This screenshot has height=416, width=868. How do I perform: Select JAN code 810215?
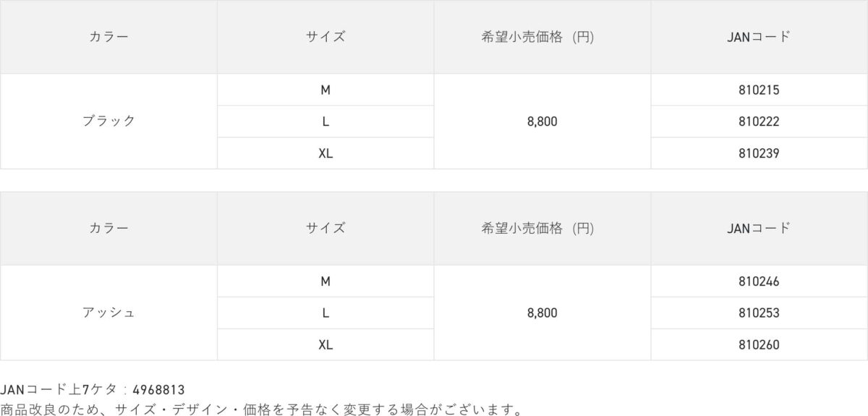(759, 90)
